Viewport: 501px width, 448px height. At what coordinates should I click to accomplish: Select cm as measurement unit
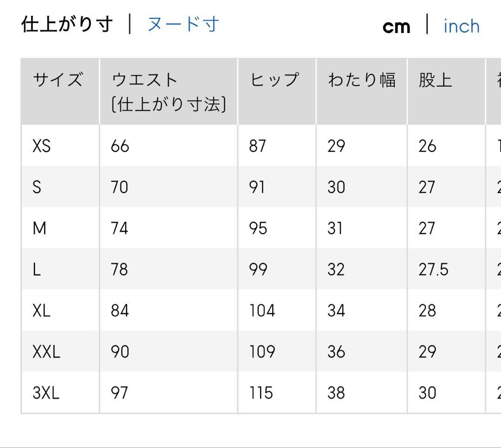(x=396, y=26)
